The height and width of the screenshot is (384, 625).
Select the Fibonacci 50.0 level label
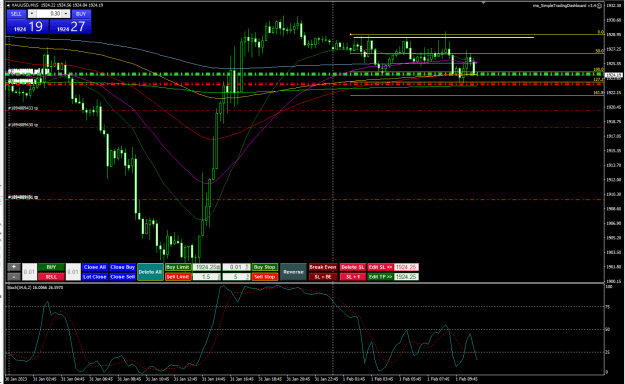tap(599, 51)
